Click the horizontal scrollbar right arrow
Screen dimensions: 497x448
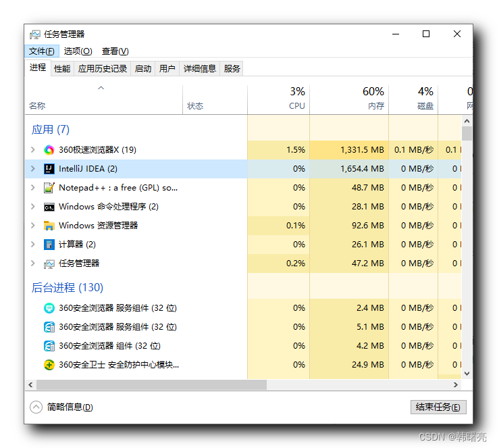(456, 385)
